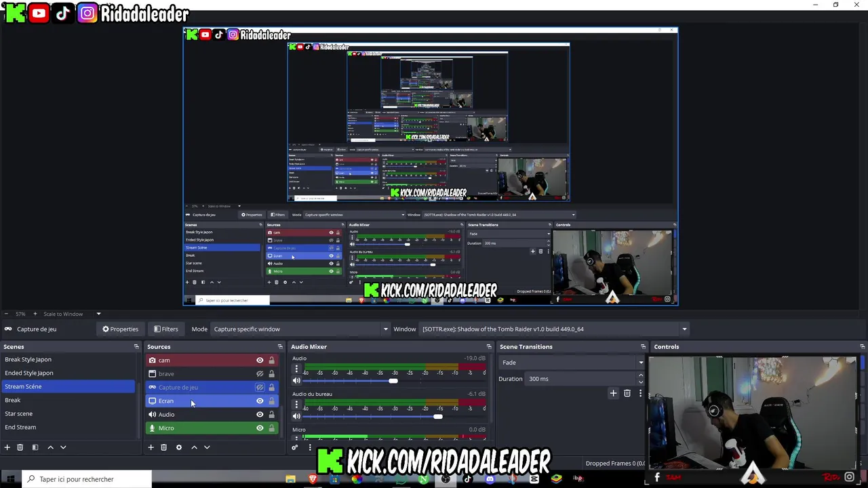This screenshot has width=868, height=488.
Task: Move the selected scene down
Action: [x=63, y=447]
